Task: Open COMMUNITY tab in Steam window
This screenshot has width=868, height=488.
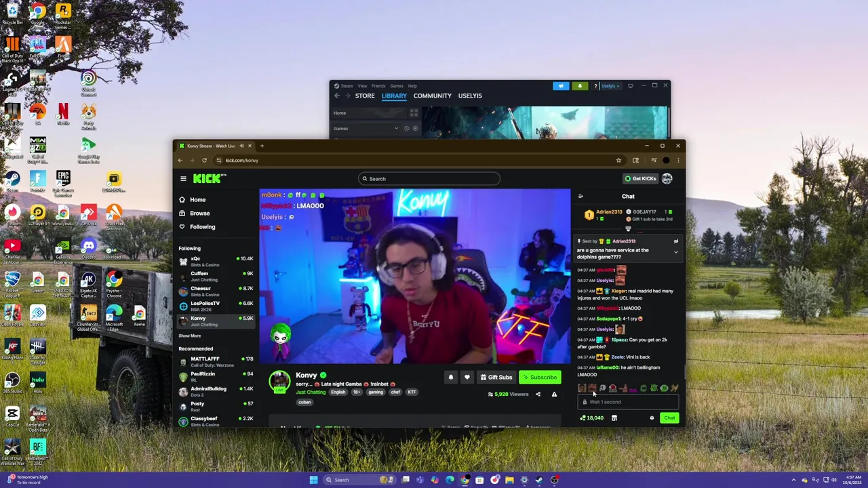Action: 433,96
